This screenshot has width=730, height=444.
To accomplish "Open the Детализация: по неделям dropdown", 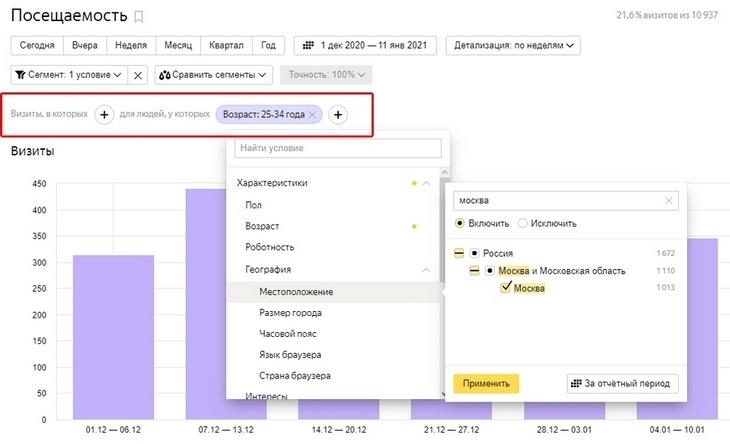I will click(514, 45).
